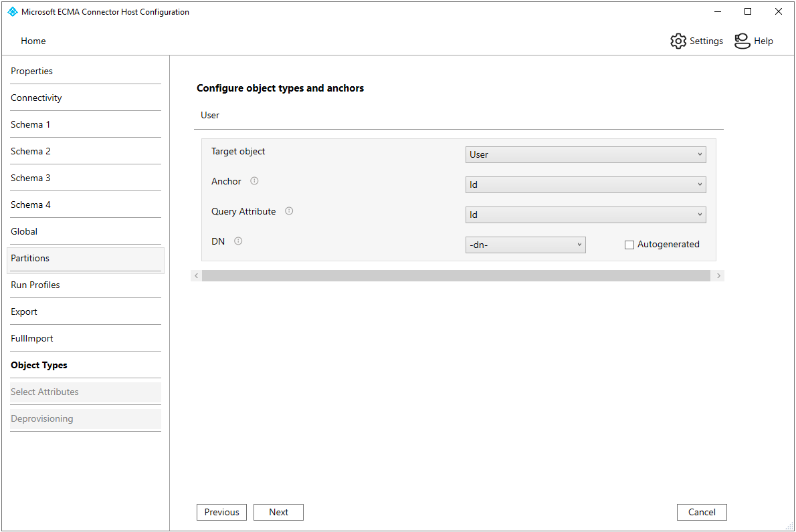Enable the Autogenerated checkbox
Image resolution: width=796 pixels, height=532 pixels.
629,245
